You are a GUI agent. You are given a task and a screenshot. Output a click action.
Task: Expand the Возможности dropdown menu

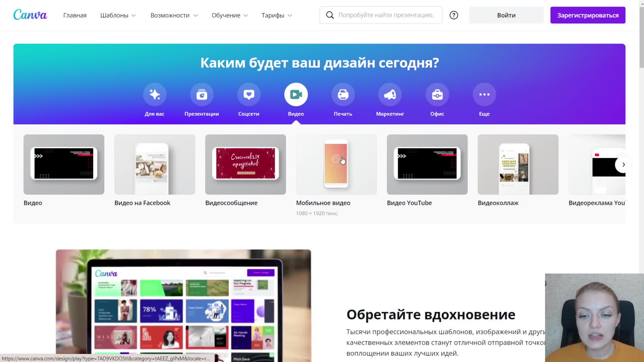[x=174, y=15]
